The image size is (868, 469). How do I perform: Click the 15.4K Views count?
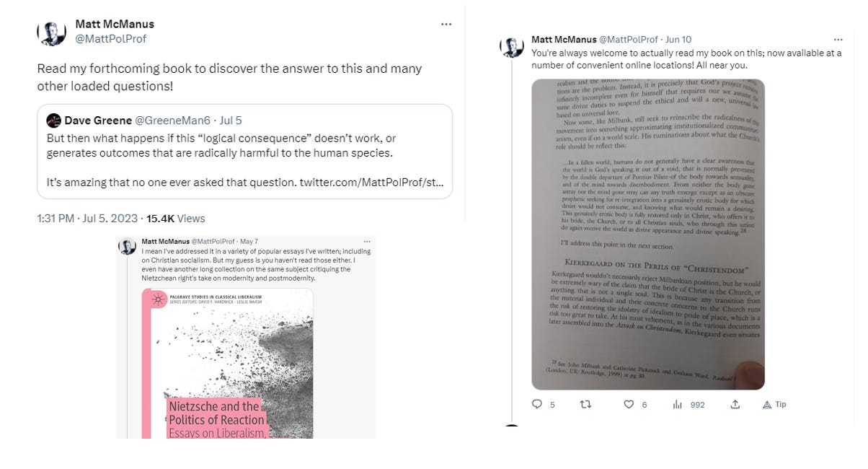coord(175,219)
